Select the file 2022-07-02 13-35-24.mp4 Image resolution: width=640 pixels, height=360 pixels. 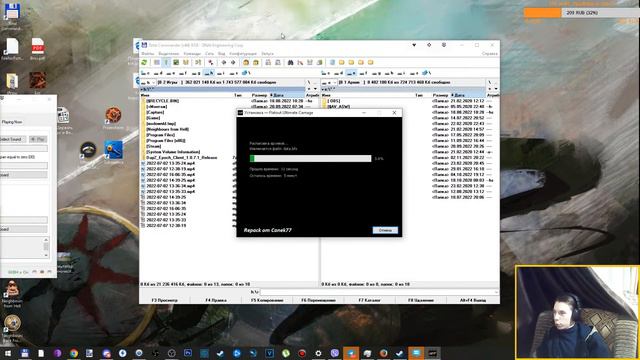(170, 163)
